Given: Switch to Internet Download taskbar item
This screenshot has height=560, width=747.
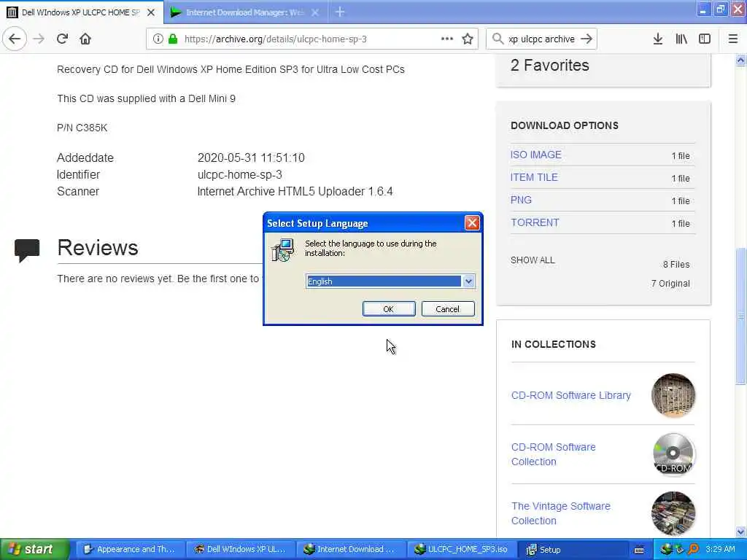Looking at the screenshot, I should (x=351, y=549).
